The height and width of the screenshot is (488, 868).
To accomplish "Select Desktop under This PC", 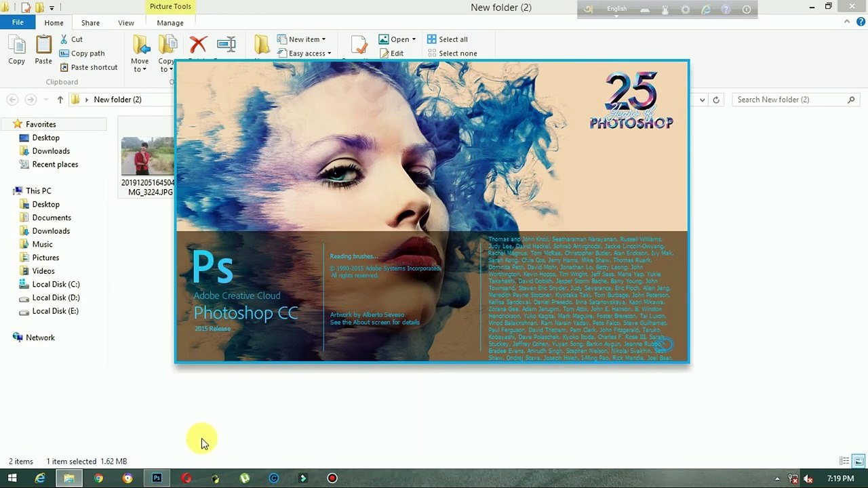I will pyautogui.click(x=46, y=205).
